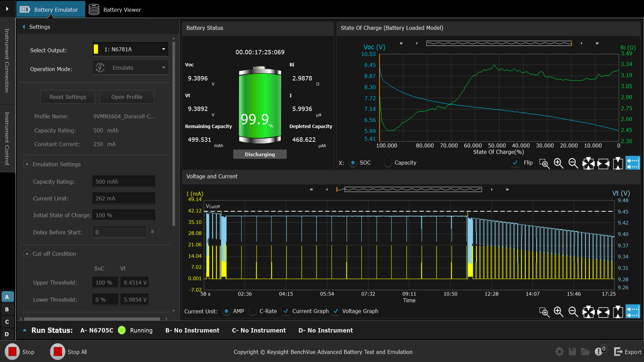Step left in State Of Charge overview
This screenshot has height=362, width=644.
coord(417,43)
